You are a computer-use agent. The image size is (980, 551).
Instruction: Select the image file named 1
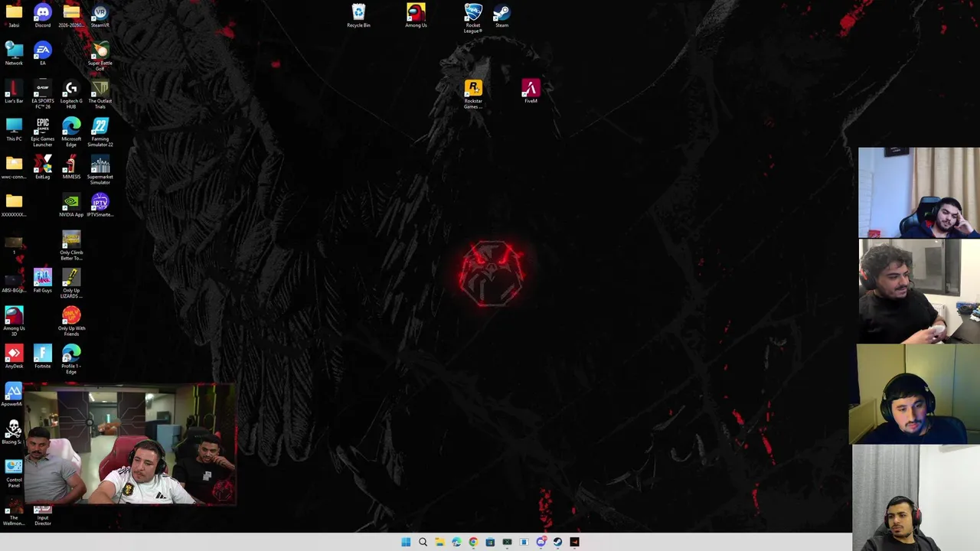click(x=14, y=245)
